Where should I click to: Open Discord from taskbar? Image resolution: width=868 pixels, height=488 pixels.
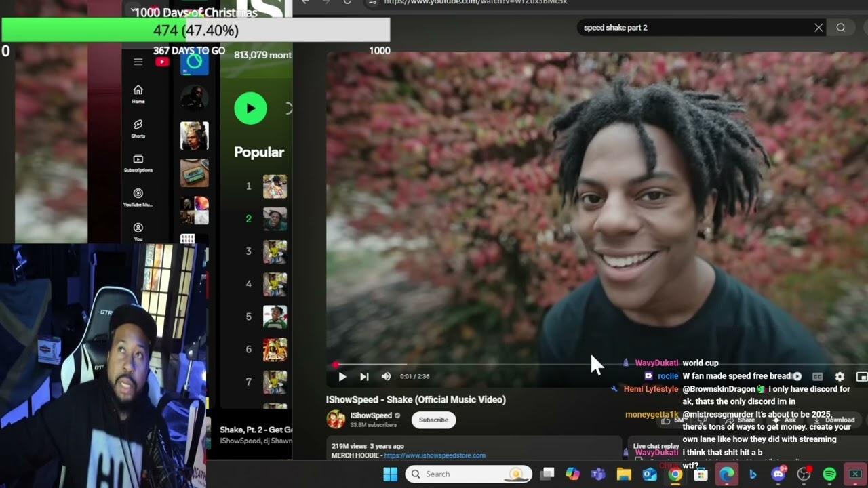778,474
